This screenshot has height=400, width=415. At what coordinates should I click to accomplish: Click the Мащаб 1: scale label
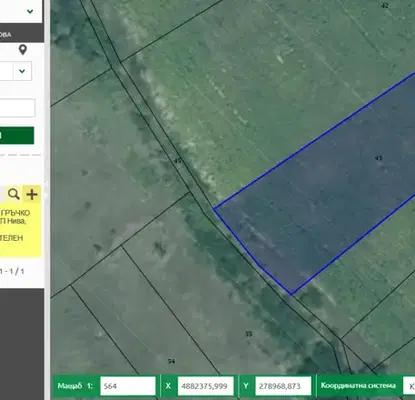tap(75, 386)
